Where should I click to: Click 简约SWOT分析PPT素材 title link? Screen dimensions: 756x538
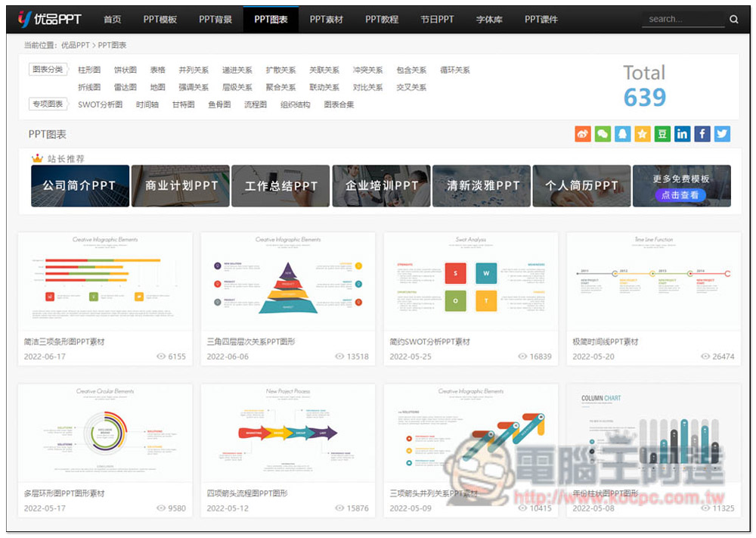click(x=429, y=341)
